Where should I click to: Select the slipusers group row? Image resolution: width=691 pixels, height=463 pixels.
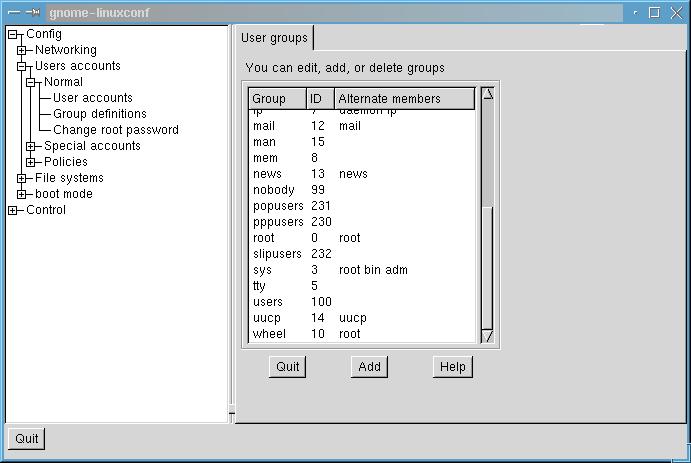362,254
